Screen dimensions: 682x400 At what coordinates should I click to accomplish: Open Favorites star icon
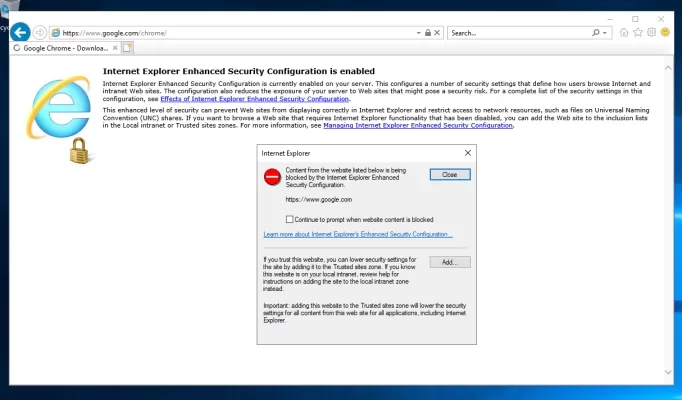coord(638,32)
